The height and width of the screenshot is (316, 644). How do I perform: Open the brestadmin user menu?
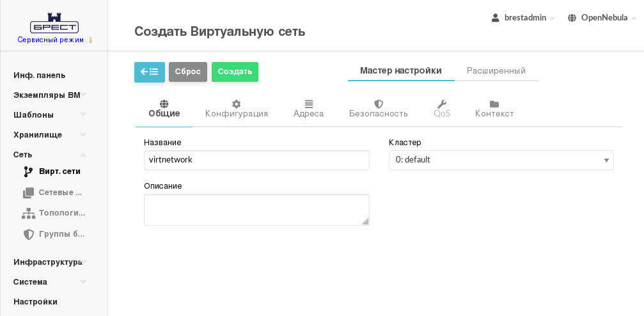click(522, 18)
